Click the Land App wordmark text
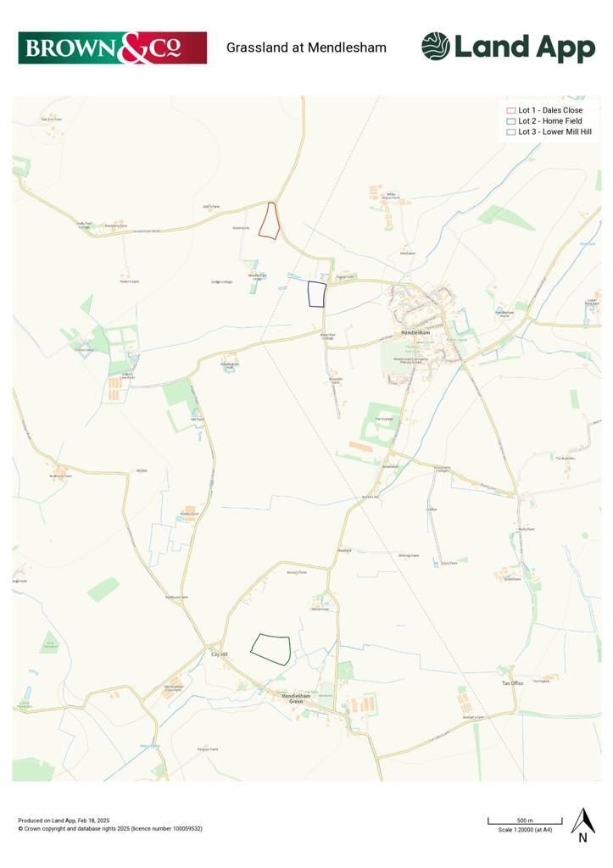 click(525, 47)
